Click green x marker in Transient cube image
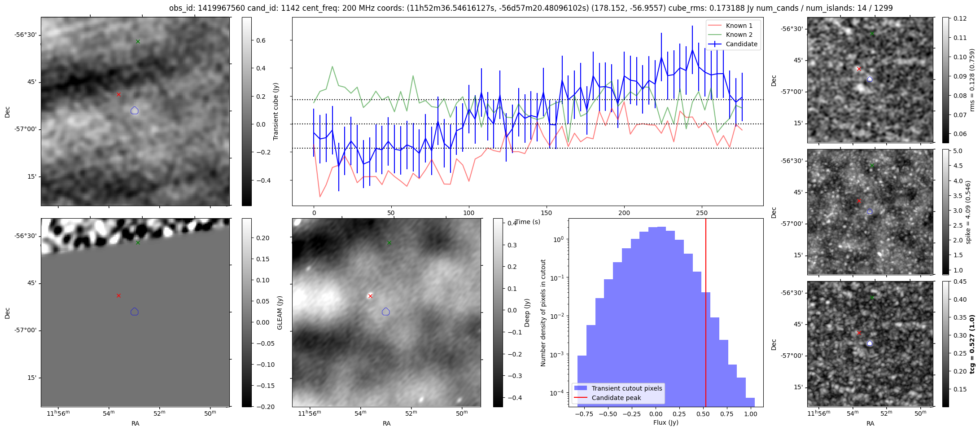 pyautogui.click(x=138, y=42)
